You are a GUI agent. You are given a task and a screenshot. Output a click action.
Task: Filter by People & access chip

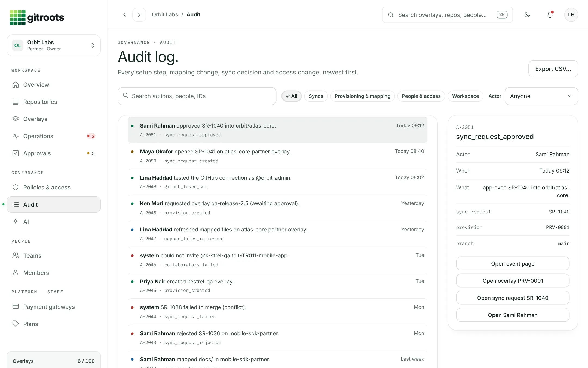[421, 96]
